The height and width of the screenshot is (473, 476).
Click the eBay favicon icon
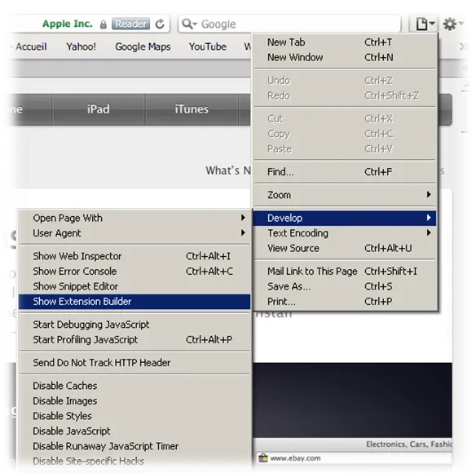coord(263,458)
